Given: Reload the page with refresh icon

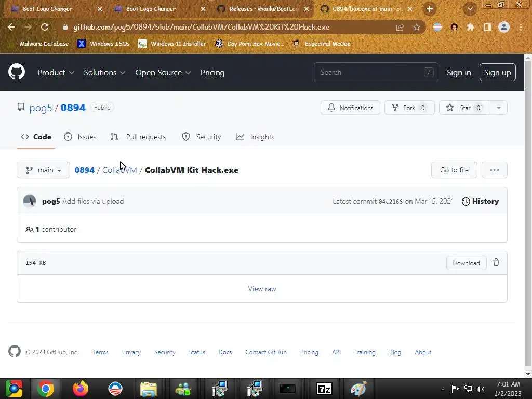Looking at the screenshot, I should point(45,27).
